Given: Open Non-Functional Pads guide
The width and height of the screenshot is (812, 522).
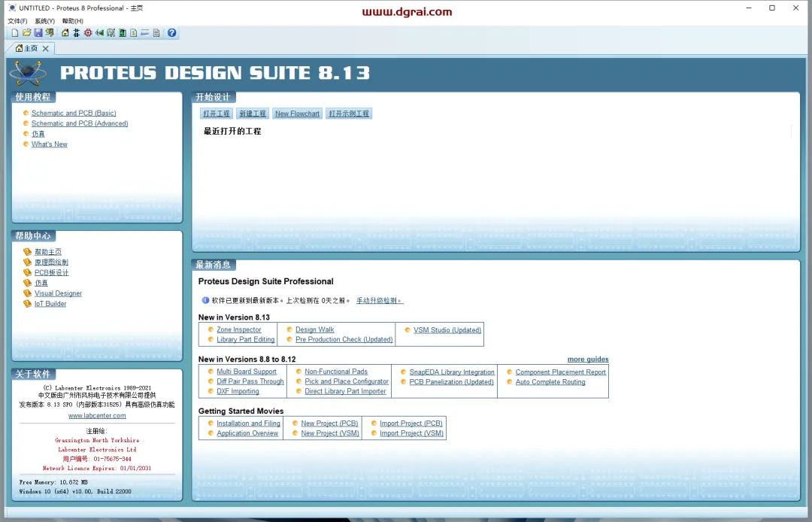Looking at the screenshot, I should [x=336, y=372].
